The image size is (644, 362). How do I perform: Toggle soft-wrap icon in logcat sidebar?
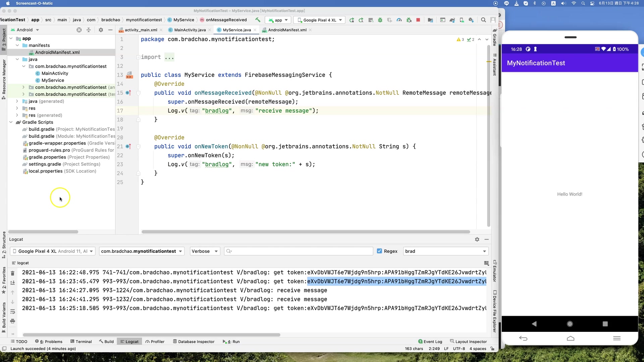[x=12, y=312]
